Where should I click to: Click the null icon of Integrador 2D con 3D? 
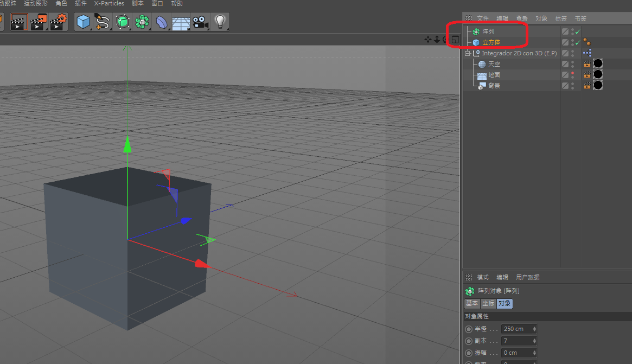point(476,53)
